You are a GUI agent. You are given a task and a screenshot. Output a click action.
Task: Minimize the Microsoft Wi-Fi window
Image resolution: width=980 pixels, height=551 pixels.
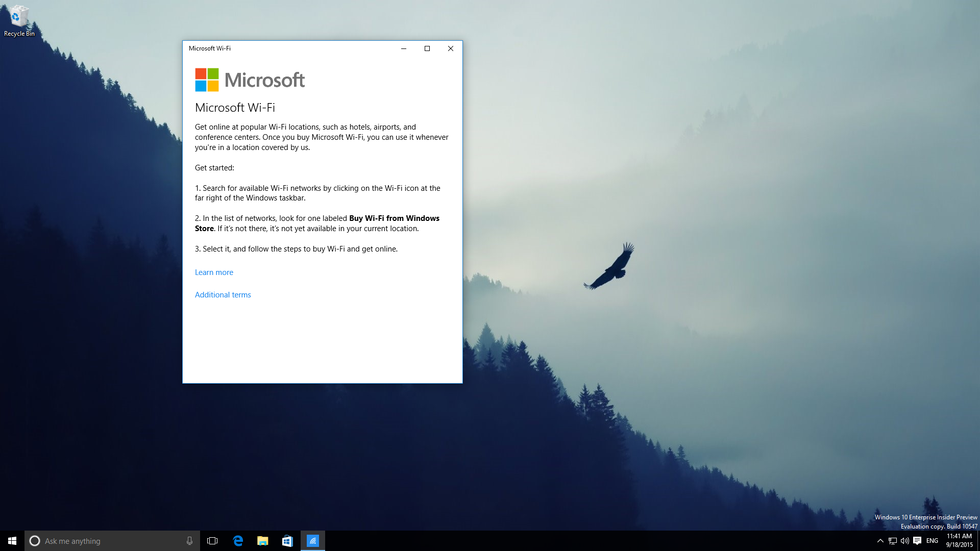[x=404, y=48]
